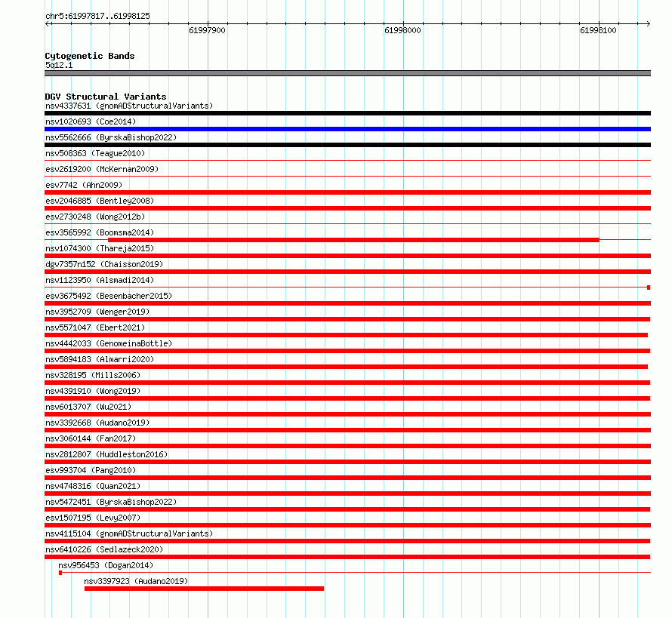The width and height of the screenshot is (672, 618).
Task: Click the Cytogenetic Bands track title
Action: (x=90, y=56)
